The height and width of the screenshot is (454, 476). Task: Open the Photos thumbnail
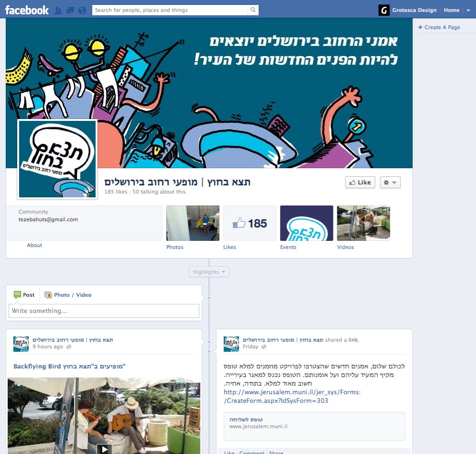click(x=193, y=223)
